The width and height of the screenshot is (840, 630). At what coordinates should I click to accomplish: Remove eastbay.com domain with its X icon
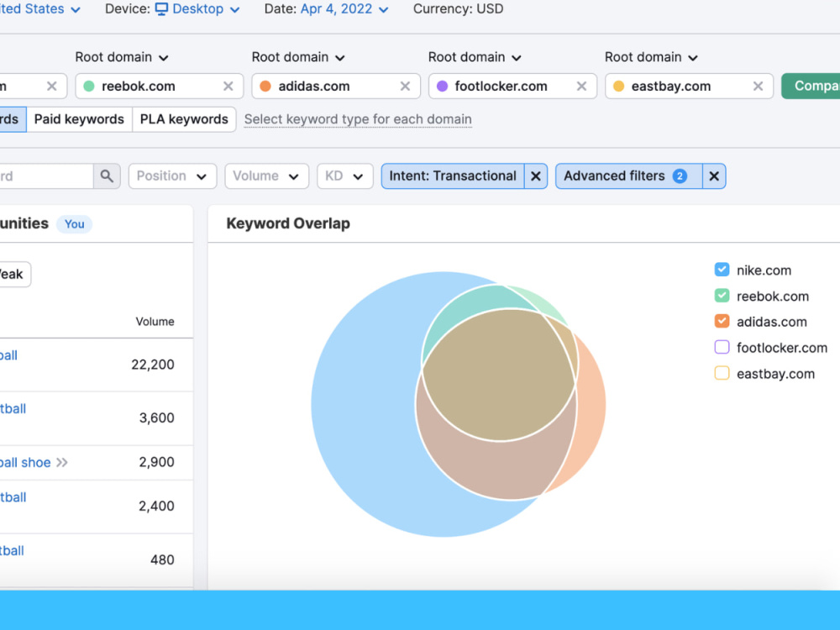pos(758,87)
